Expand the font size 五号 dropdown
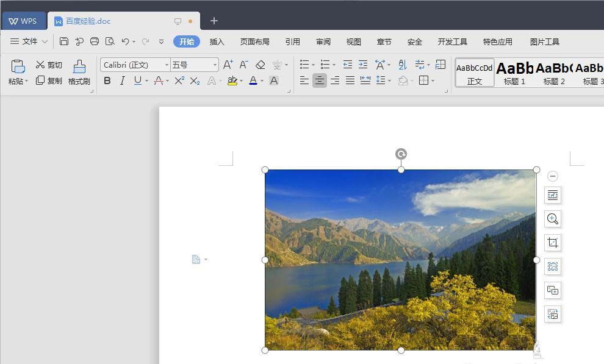Image resolution: width=604 pixels, height=364 pixels. click(x=215, y=65)
